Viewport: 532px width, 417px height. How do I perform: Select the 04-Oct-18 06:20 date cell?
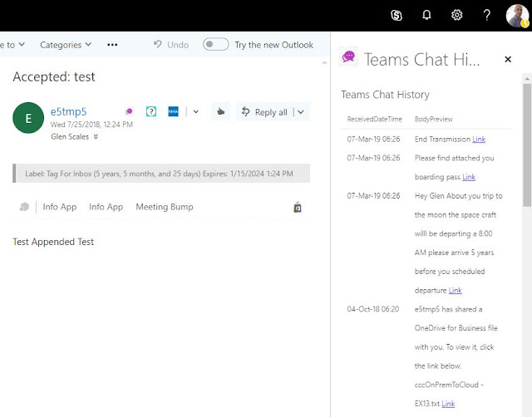pos(373,309)
